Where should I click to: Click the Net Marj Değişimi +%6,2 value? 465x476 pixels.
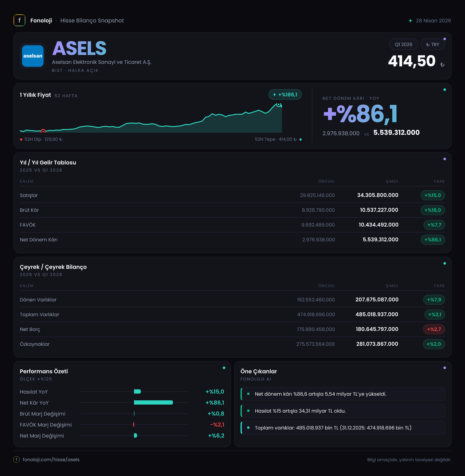tap(216, 436)
